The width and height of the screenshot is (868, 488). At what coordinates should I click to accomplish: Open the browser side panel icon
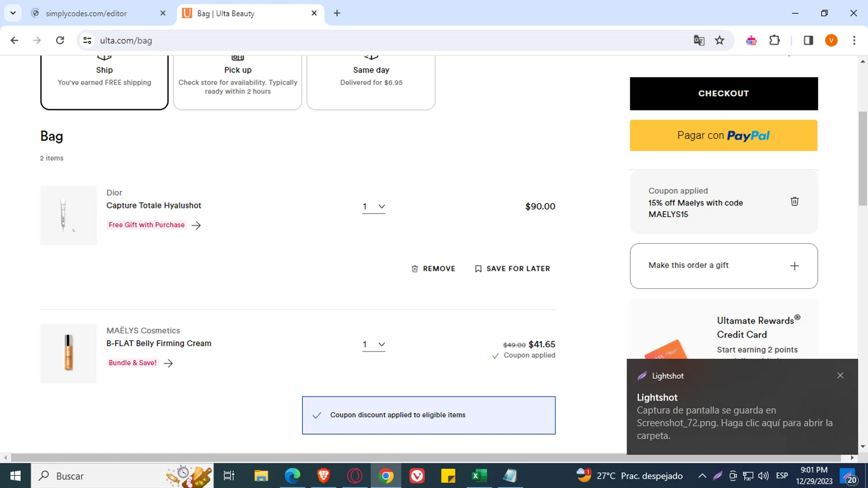point(808,41)
